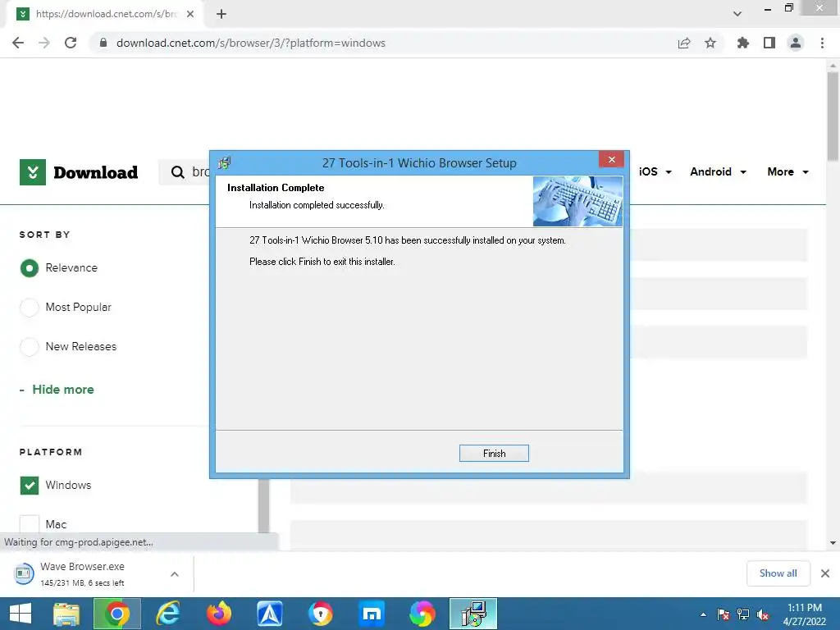The height and width of the screenshot is (630, 840).
Task: Close the downloads bar
Action: (825, 573)
